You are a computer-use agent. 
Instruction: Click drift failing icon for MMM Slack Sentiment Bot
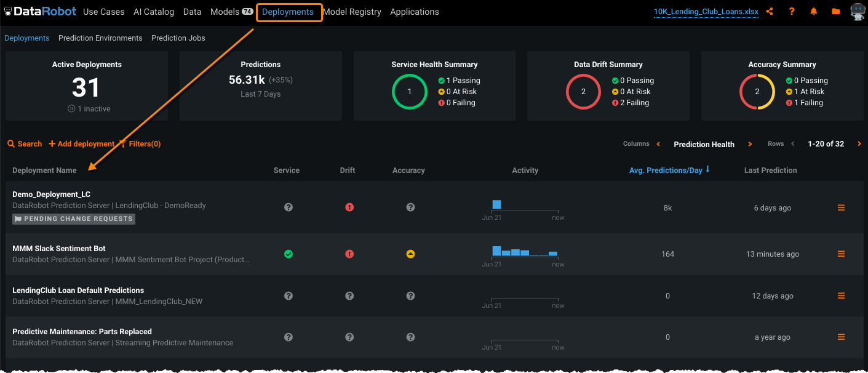click(x=349, y=254)
